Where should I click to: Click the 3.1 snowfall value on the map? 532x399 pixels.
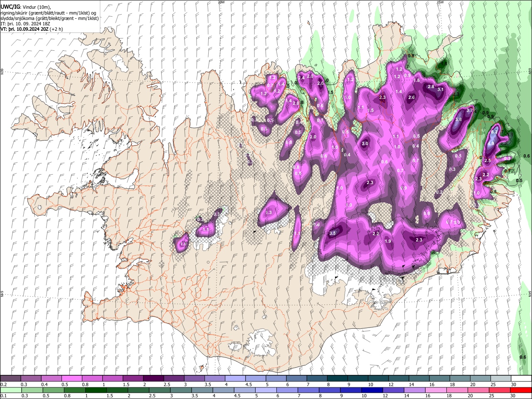pyautogui.click(x=441, y=89)
